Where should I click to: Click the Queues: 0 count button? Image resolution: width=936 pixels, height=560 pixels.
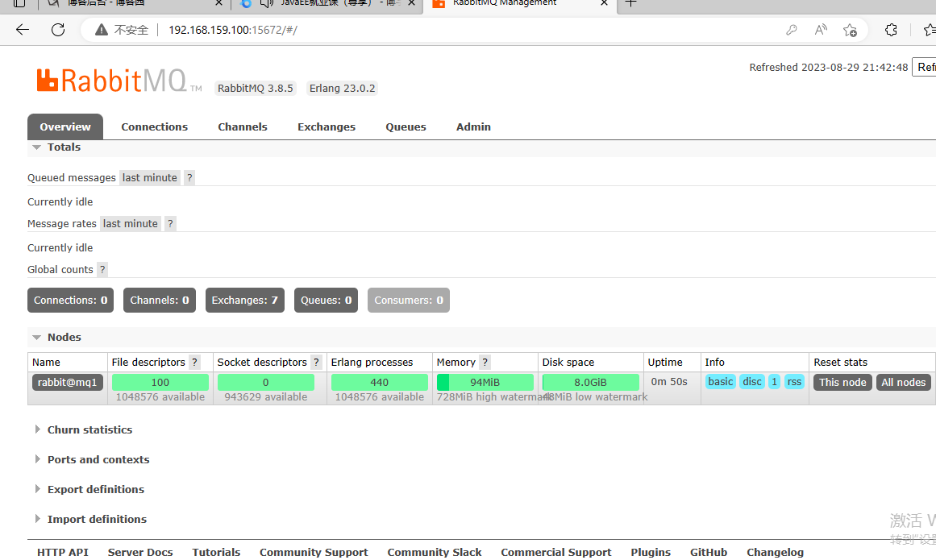[326, 301]
